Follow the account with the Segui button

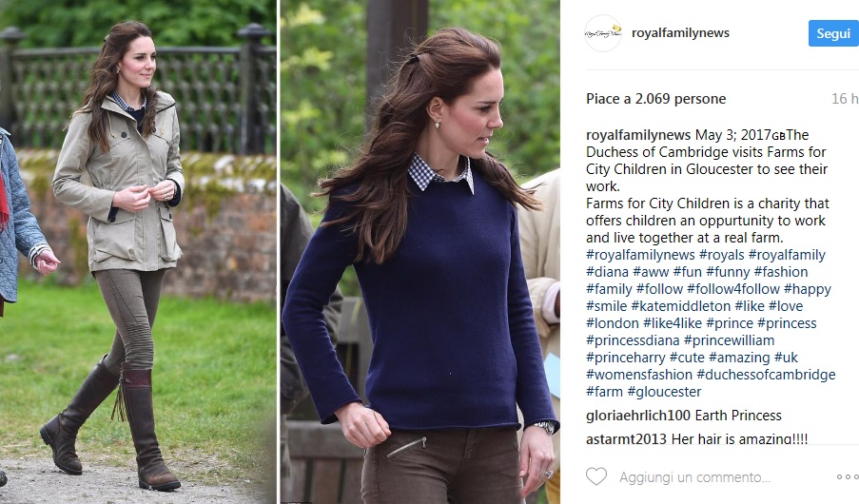pyautogui.click(x=833, y=33)
